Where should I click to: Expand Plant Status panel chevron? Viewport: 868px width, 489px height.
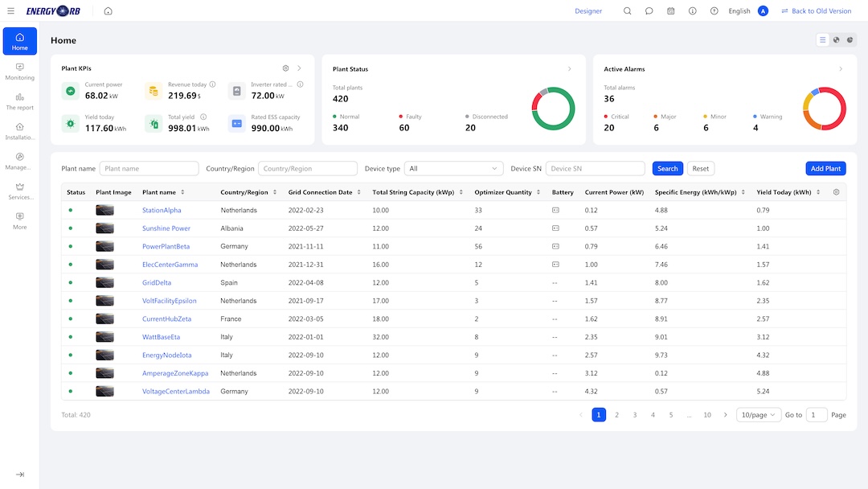(570, 68)
